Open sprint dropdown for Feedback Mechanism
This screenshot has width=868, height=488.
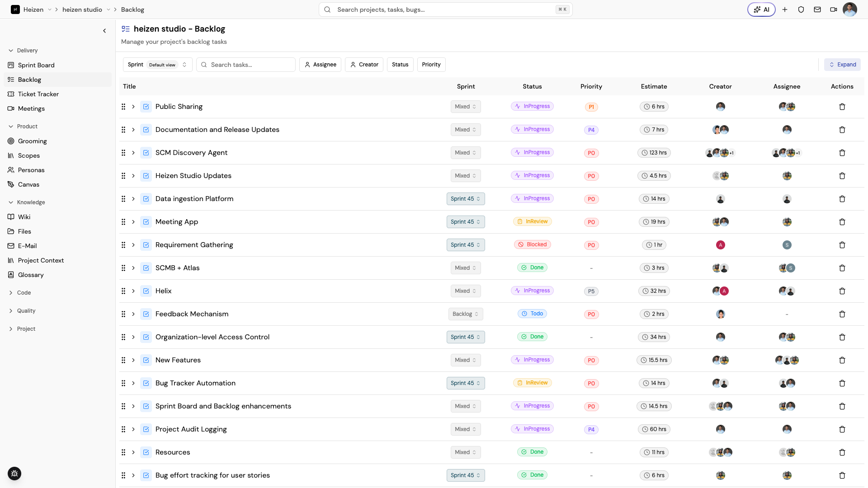pos(466,314)
